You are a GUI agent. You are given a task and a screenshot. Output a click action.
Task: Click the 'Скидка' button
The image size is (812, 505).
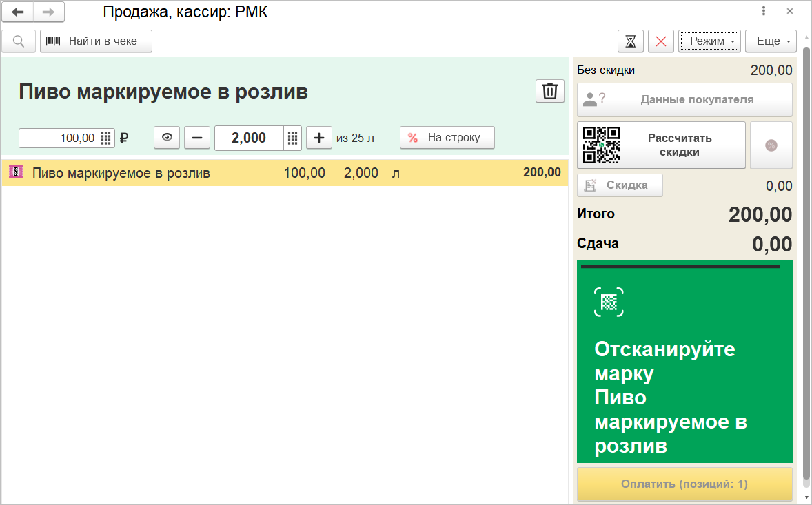(x=620, y=185)
